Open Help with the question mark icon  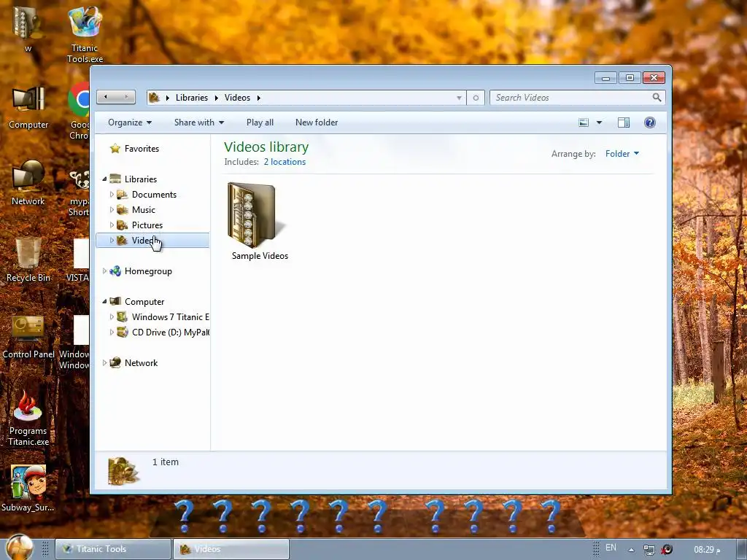coord(650,122)
